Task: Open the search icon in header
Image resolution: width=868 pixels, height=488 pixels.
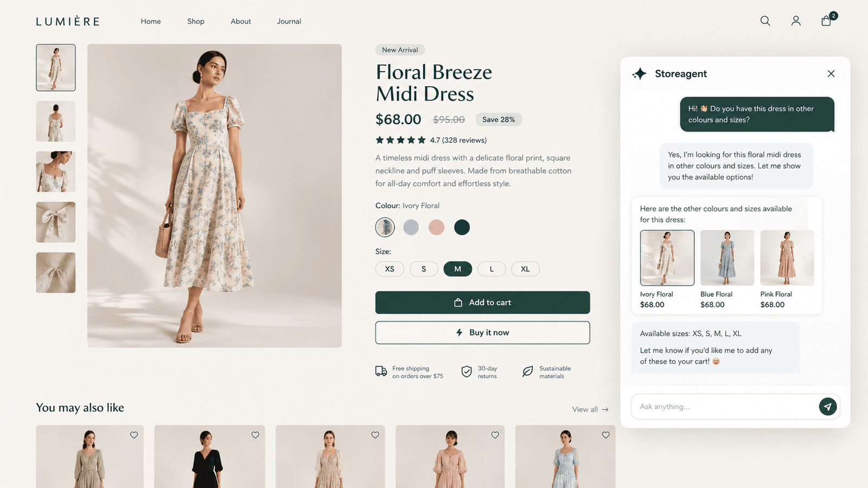Action: click(765, 21)
